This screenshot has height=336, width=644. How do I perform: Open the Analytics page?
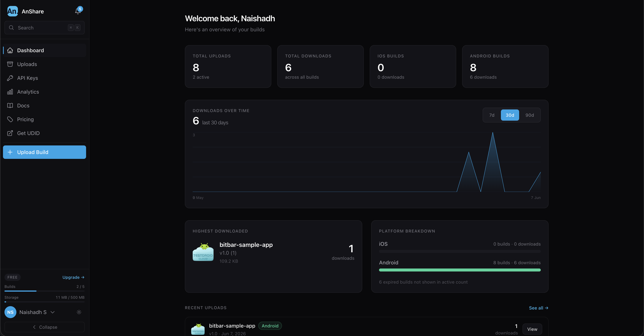(45, 92)
